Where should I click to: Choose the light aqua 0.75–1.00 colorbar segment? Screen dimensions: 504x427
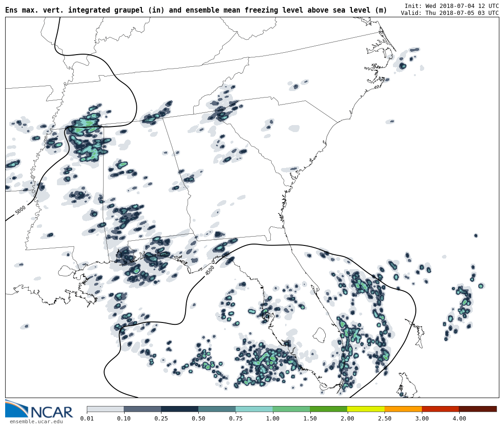coord(254,409)
